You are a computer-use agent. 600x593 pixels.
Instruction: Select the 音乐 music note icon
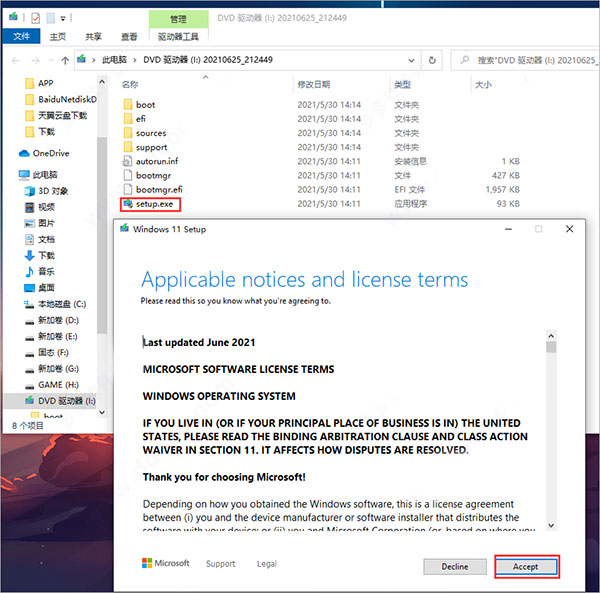tap(29, 272)
